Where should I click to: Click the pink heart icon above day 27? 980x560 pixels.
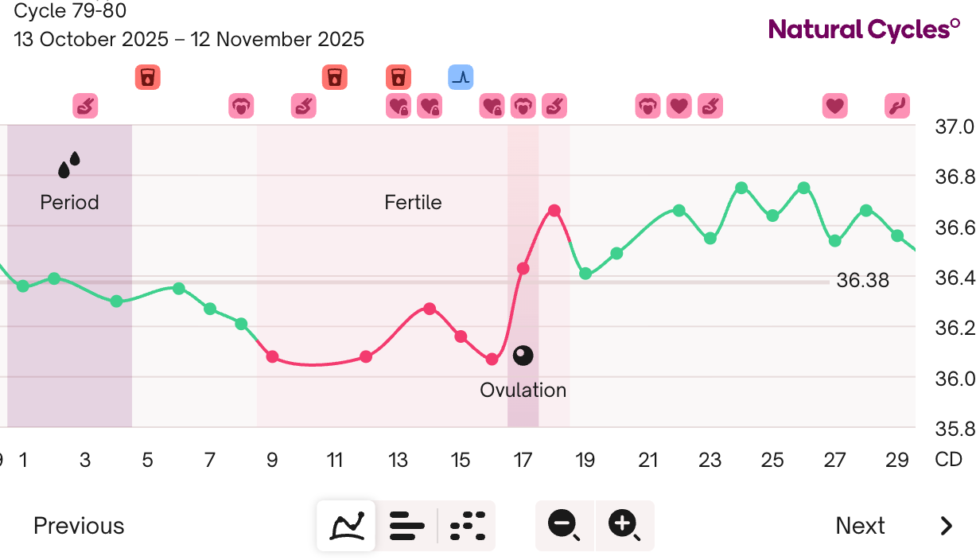(x=834, y=105)
